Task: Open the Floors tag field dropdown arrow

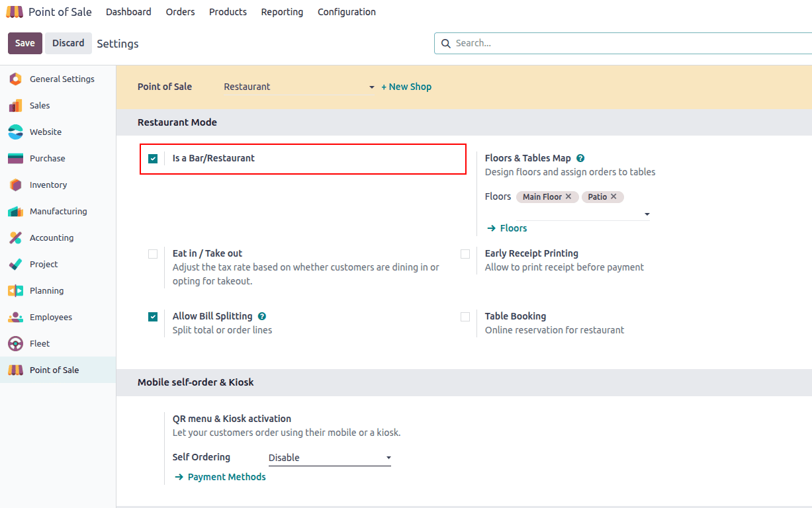Action: [647, 214]
